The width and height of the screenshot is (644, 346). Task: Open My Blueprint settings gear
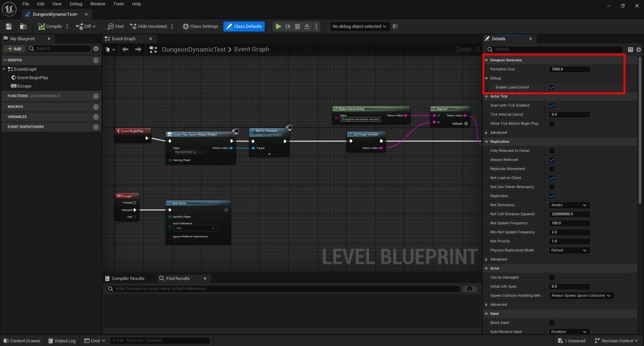tap(96, 49)
